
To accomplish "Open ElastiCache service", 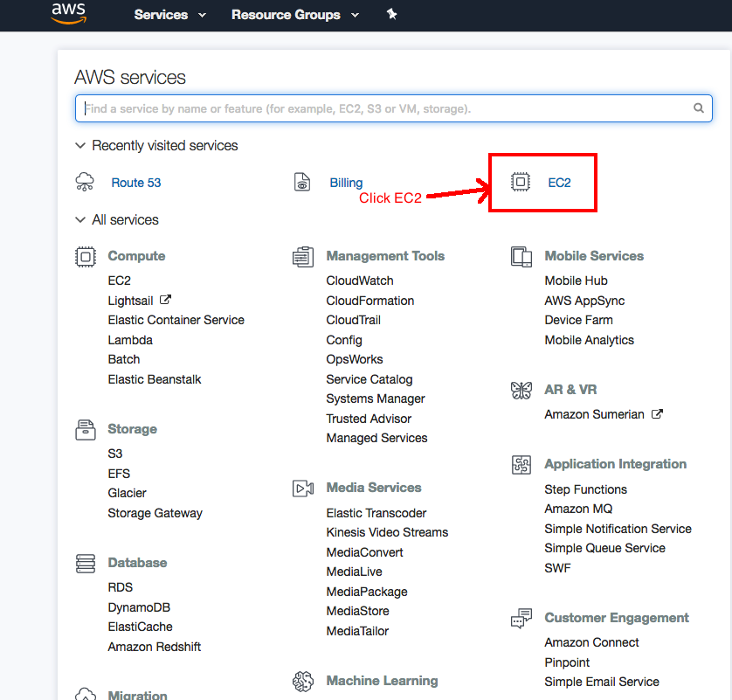I will [x=140, y=627].
